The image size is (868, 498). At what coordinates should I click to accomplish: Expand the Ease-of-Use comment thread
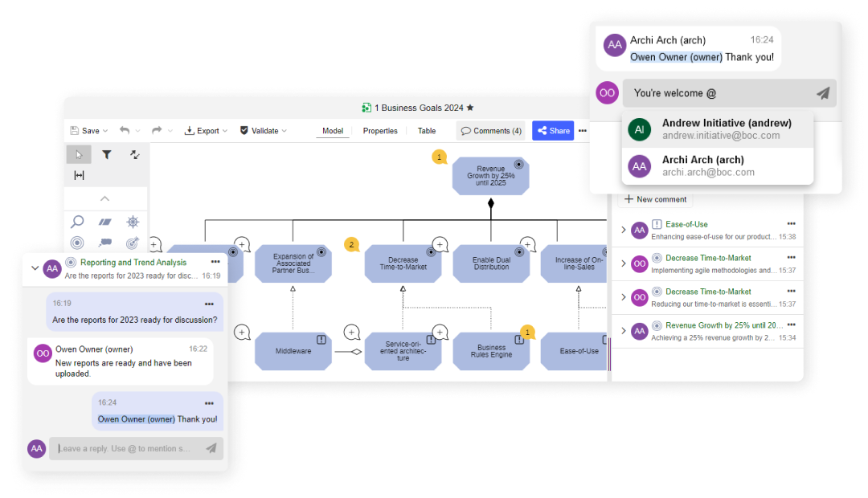[x=624, y=230]
